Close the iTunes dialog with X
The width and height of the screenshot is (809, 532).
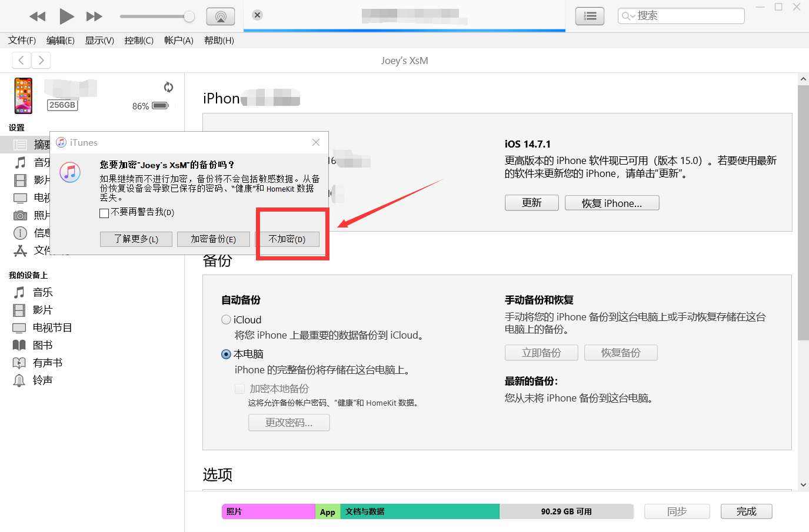316,142
